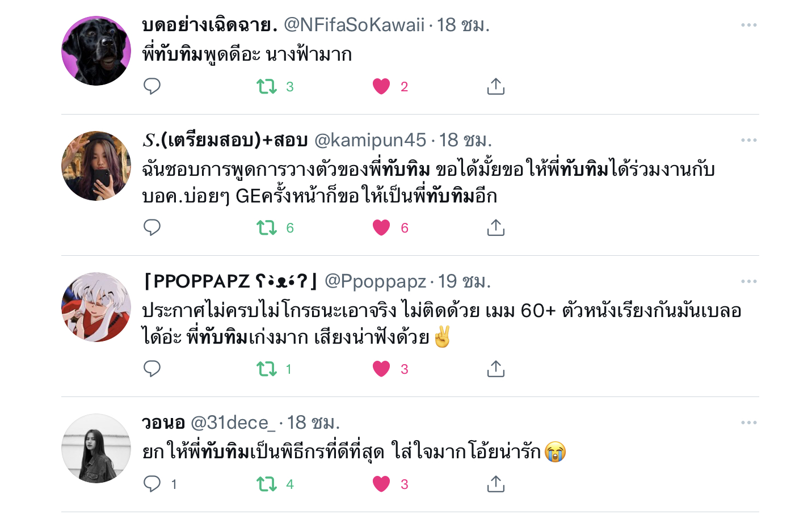
Task: Share @NFifaSoKawaii's tweet
Action: coord(495,86)
